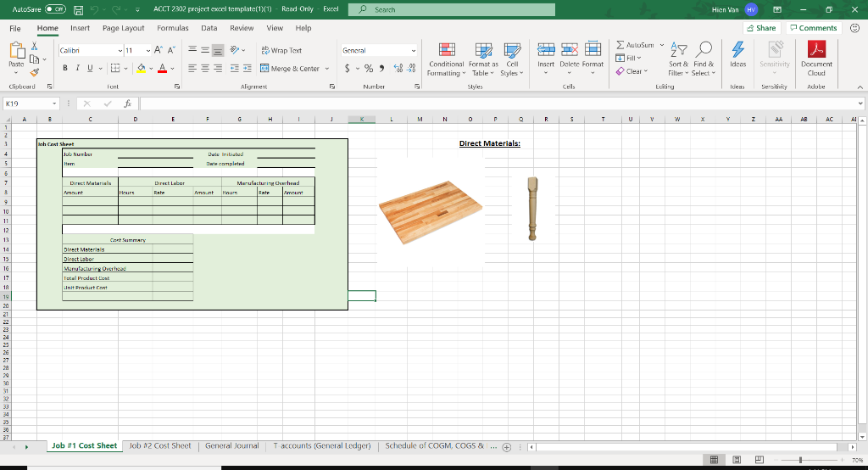868x470 pixels.
Task: Open Merge & Center dropdown arrow
Action: (327, 68)
